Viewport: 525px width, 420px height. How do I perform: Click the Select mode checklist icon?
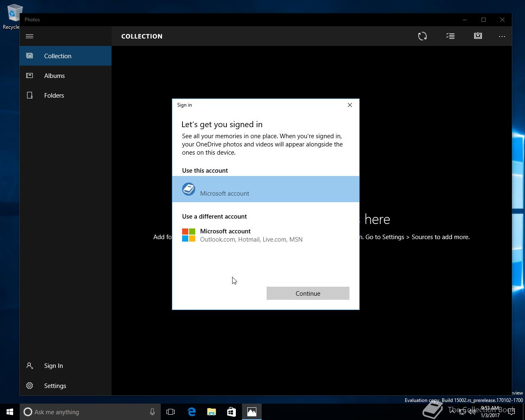point(450,36)
